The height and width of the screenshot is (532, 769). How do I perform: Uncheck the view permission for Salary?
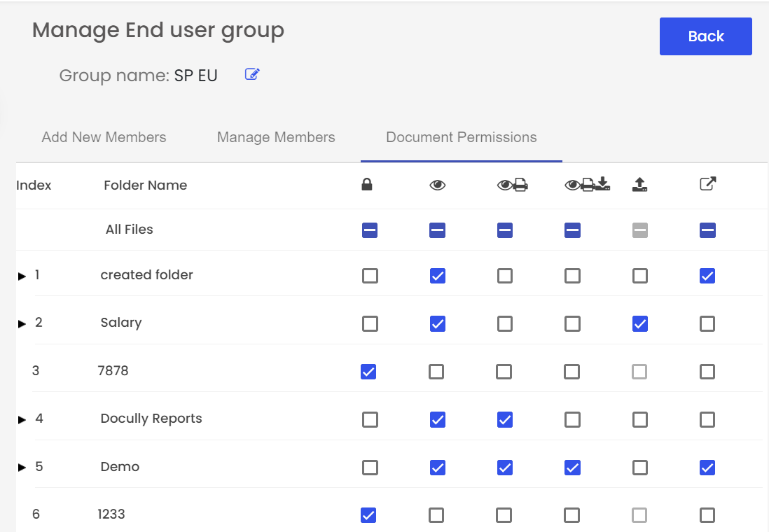[438, 323]
